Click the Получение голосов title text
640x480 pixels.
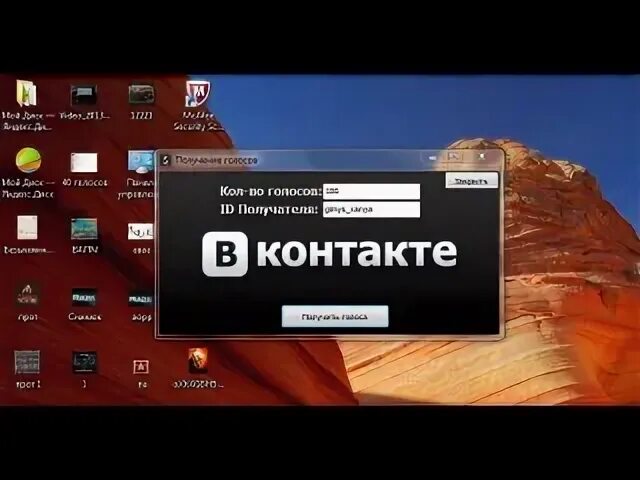216,160
